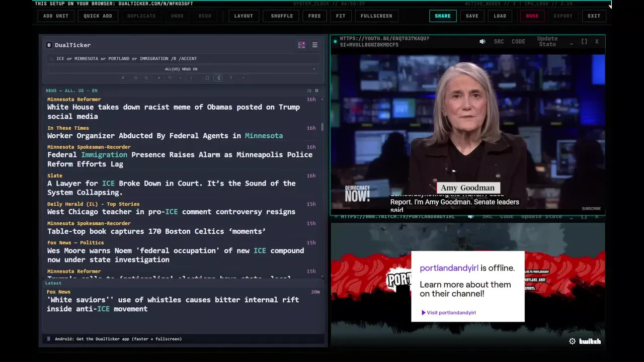The width and height of the screenshot is (644, 362).
Task: Click the first zoom magnifier icon
Action: 135,78
